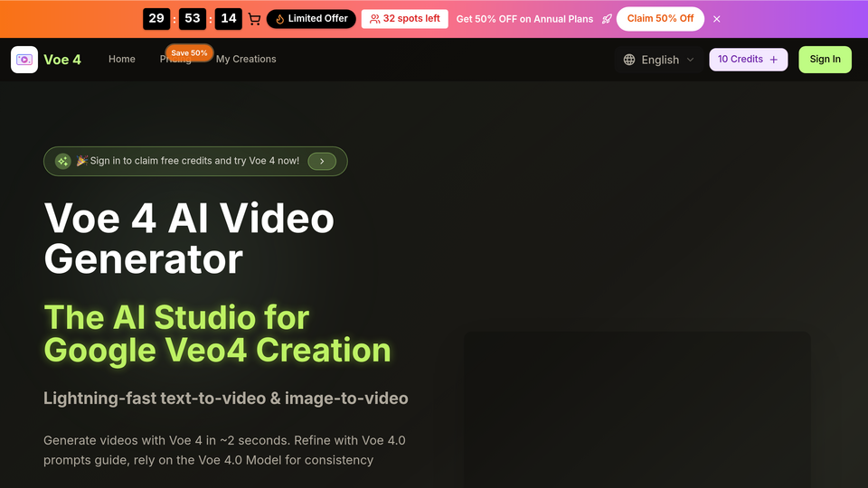Click the 32 spots left badge

pyautogui.click(x=405, y=19)
